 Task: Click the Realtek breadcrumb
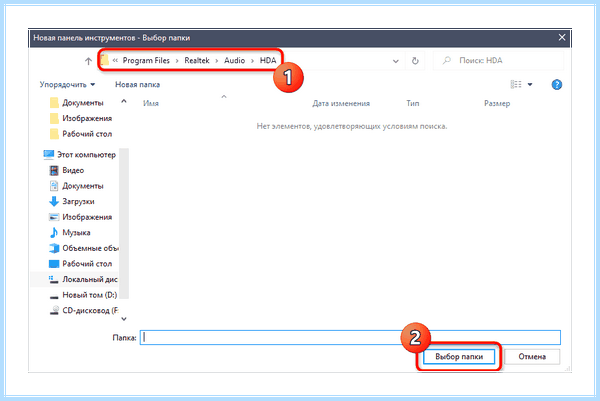[x=197, y=60]
